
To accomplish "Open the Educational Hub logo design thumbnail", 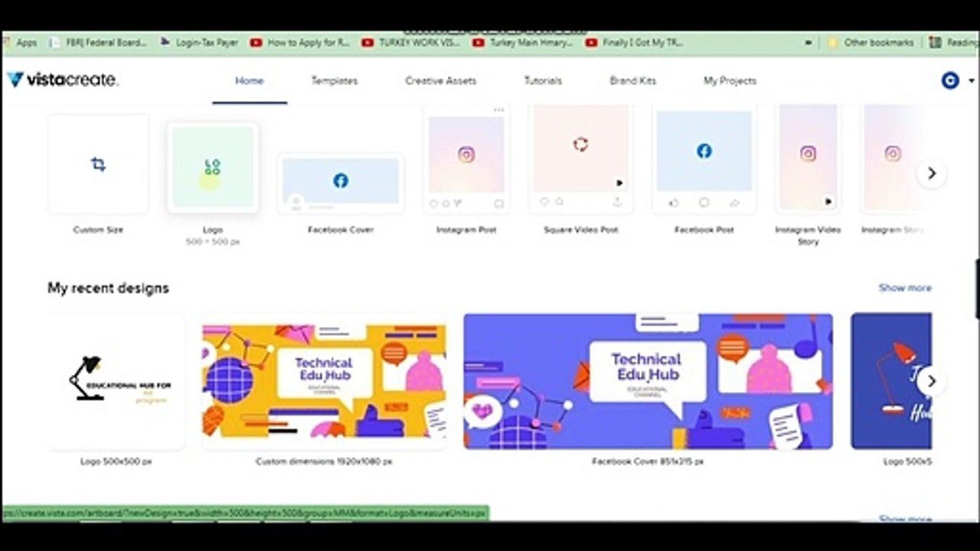I will pyautogui.click(x=116, y=381).
